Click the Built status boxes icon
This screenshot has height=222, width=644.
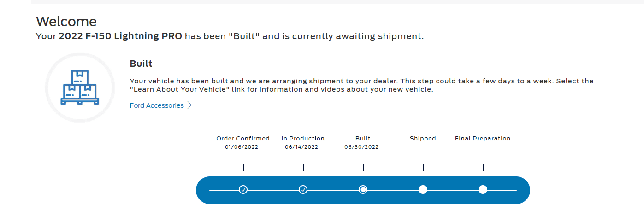click(x=80, y=88)
